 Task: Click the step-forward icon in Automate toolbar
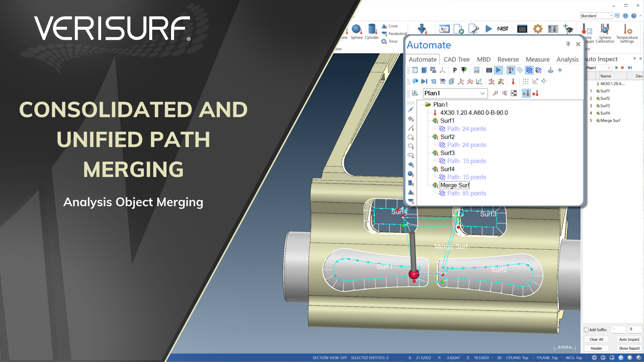pyautogui.click(x=424, y=81)
